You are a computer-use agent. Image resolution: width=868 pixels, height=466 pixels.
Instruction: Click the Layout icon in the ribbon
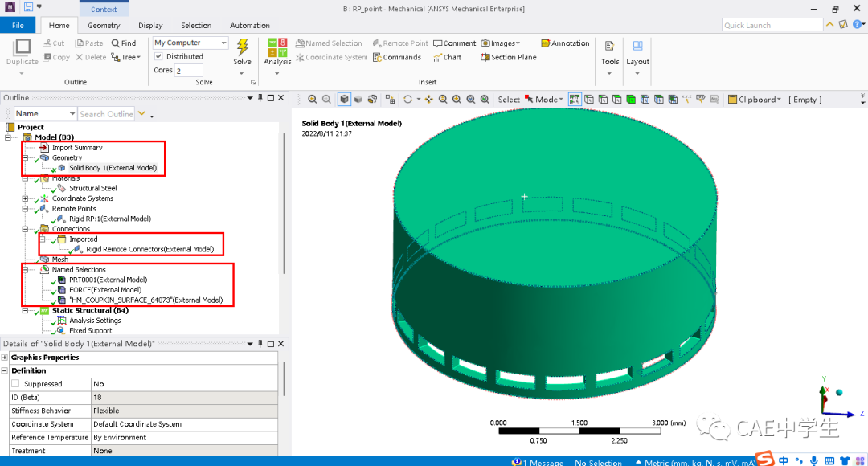[x=637, y=47]
